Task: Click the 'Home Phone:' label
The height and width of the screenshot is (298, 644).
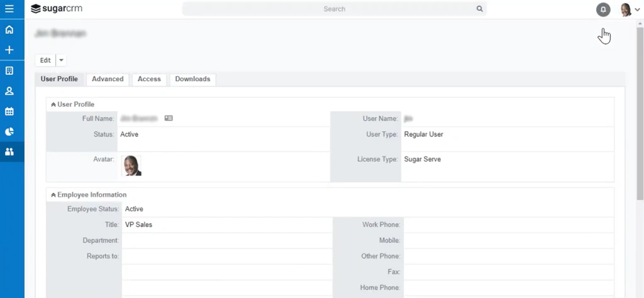Action: [380, 288]
